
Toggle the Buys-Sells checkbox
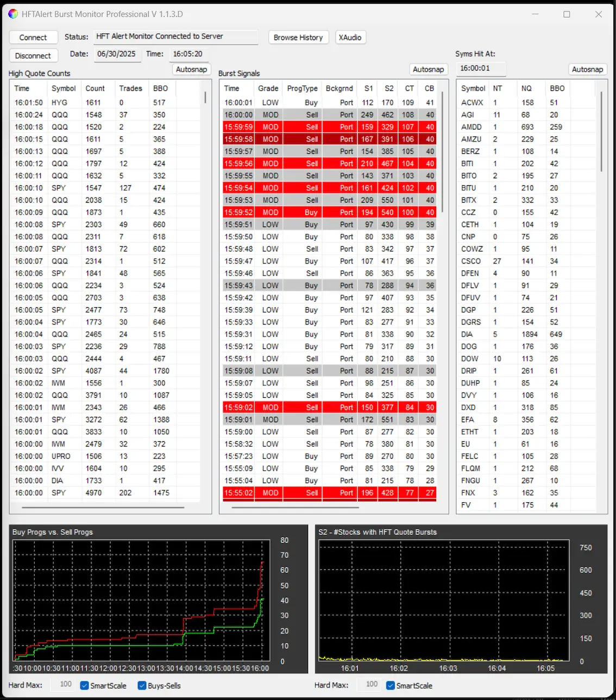point(142,685)
